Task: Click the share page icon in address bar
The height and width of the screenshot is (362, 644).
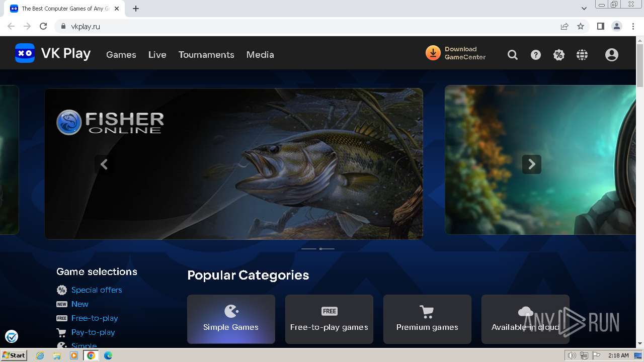Action: point(565,26)
